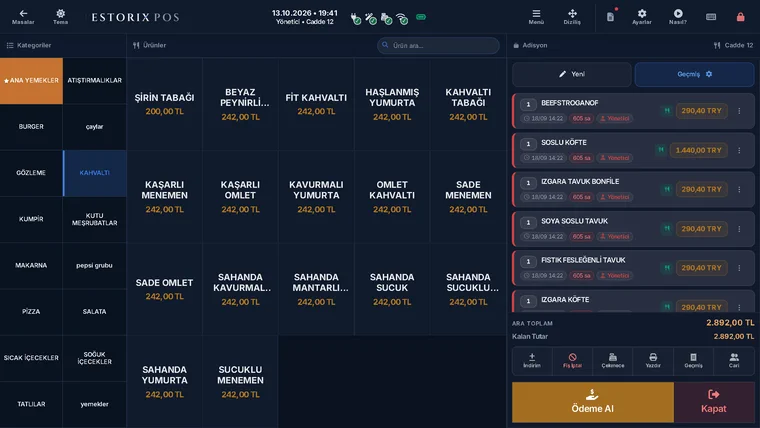The height and width of the screenshot is (428, 760).
Task: Cancel the receipt with Fiş İptal
Action: tap(572, 361)
